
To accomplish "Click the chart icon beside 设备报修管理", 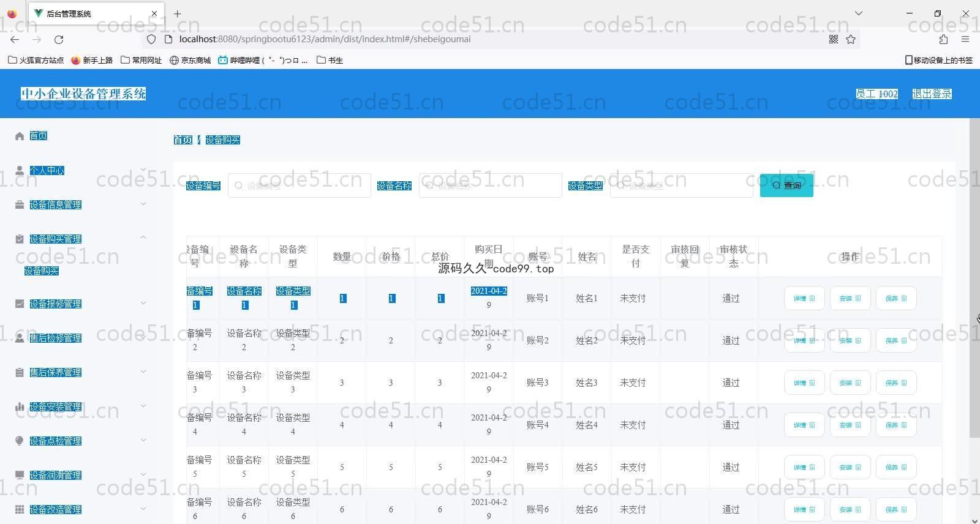I will [x=20, y=304].
